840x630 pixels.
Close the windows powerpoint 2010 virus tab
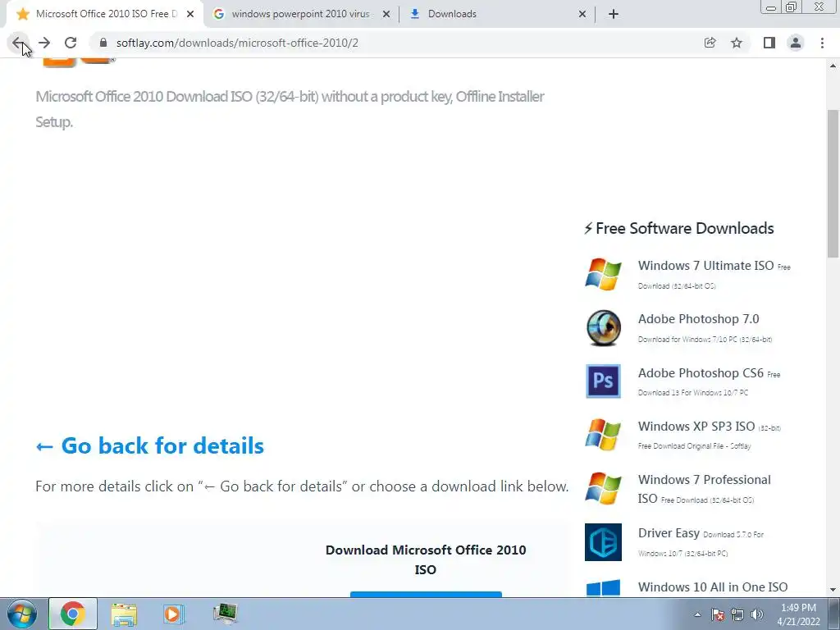(386, 14)
